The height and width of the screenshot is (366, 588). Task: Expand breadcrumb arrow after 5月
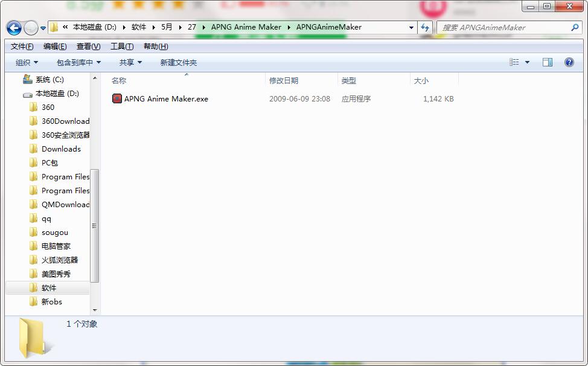click(180, 27)
